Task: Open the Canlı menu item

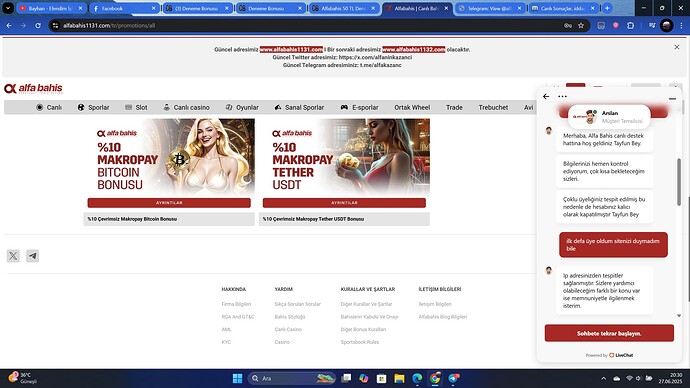Action: [x=49, y=107]
